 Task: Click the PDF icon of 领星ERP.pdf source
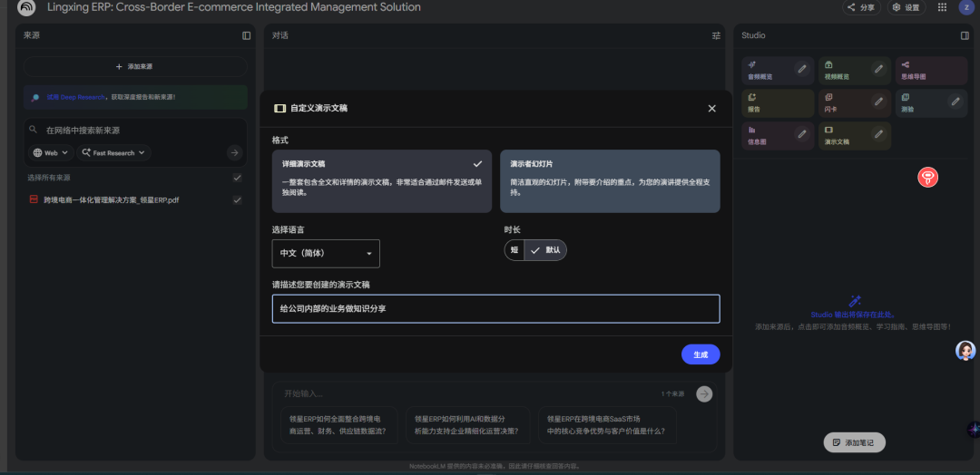(34, 199)
